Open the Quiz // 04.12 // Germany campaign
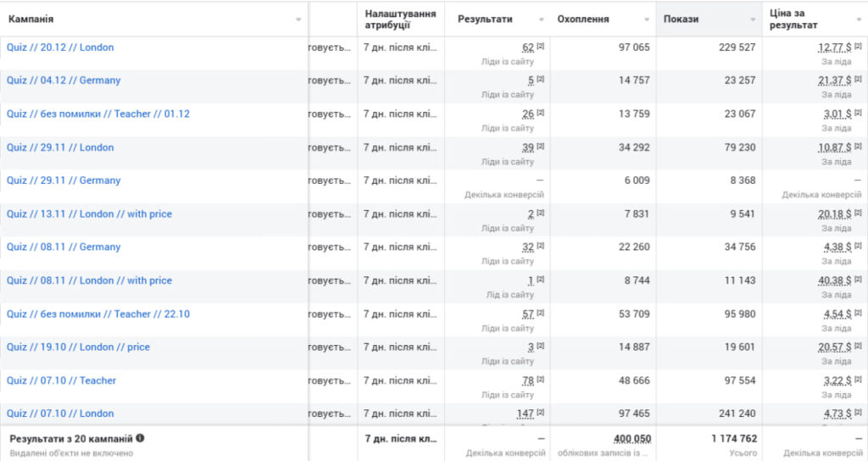868x461 pixels. 64,81
